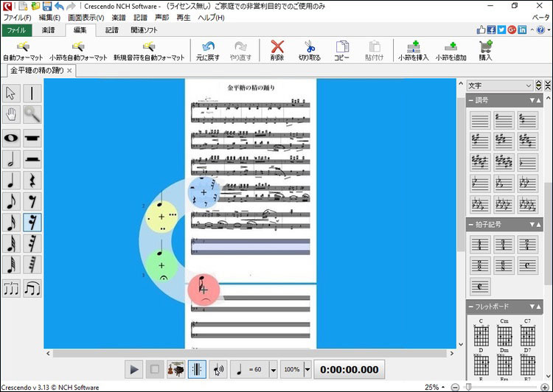Insert a measure with 小節を挿入
Viewport: 553px width, 392px height.
(x=414, y=51)
